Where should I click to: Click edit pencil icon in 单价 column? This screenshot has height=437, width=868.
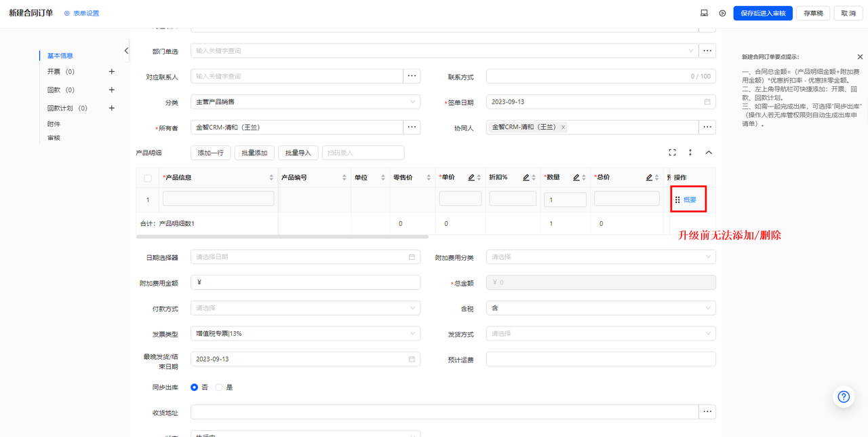pyautogui.click(x=471, y=177)
